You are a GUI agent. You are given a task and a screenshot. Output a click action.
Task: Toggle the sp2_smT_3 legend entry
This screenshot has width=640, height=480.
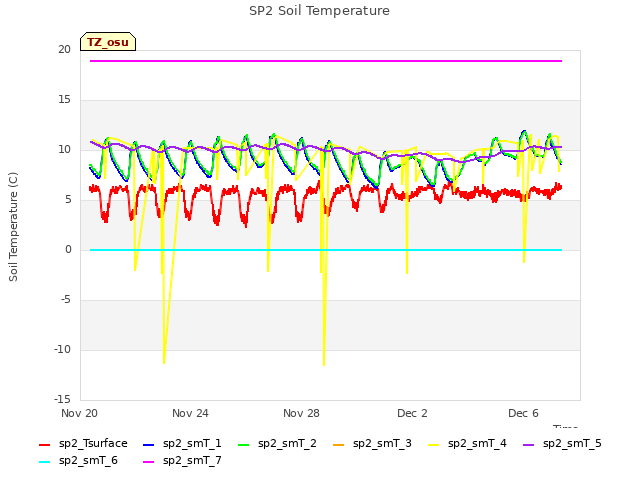[372, 444]
